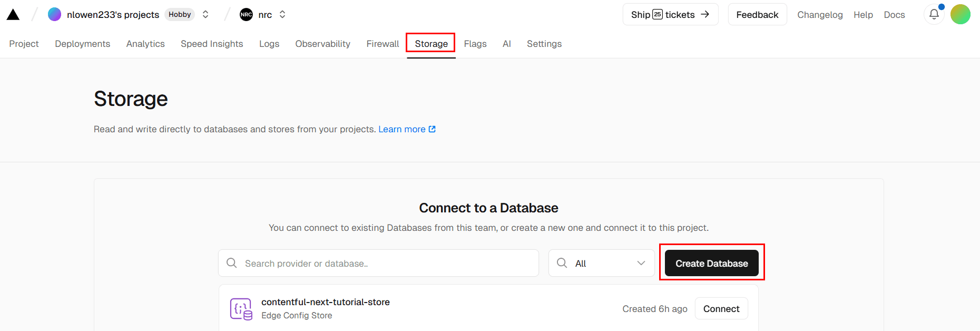Open the All filter dropdown

click(601, 263)
